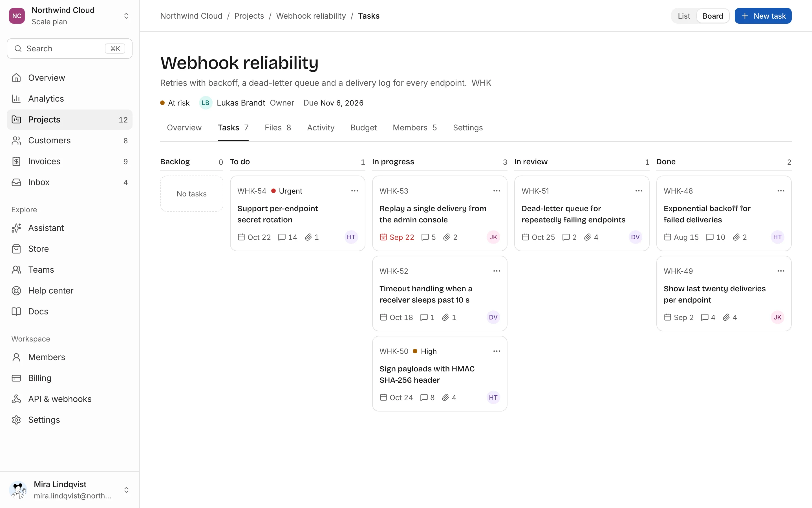Switch to the Files tab
Image resolution: width=812 pixels, height=508 pixels.
tap(278, 128)
